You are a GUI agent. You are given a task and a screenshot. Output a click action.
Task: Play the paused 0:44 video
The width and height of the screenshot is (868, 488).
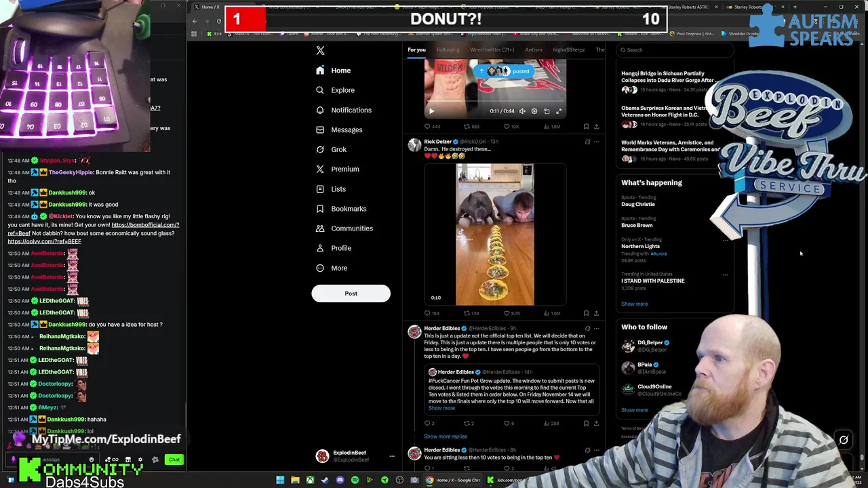[x=431, y=111]
